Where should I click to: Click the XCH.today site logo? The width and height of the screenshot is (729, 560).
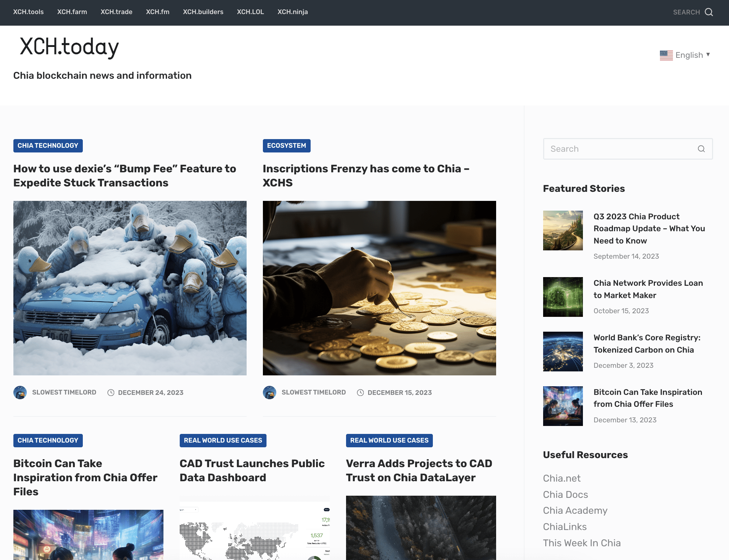point(69,47)
